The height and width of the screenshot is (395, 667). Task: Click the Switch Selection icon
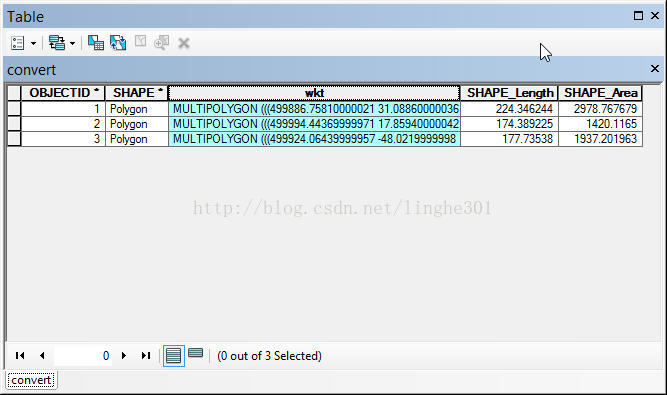118,43
